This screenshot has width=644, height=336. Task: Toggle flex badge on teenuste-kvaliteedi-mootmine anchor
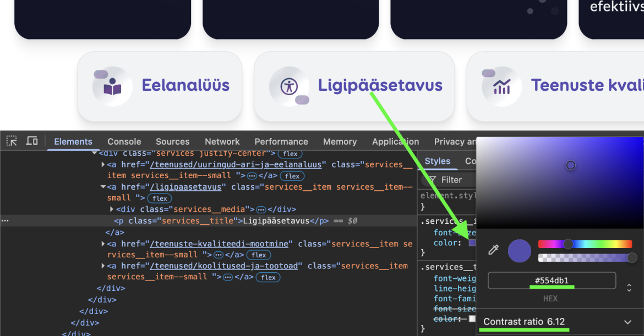(x=259, y=255)
